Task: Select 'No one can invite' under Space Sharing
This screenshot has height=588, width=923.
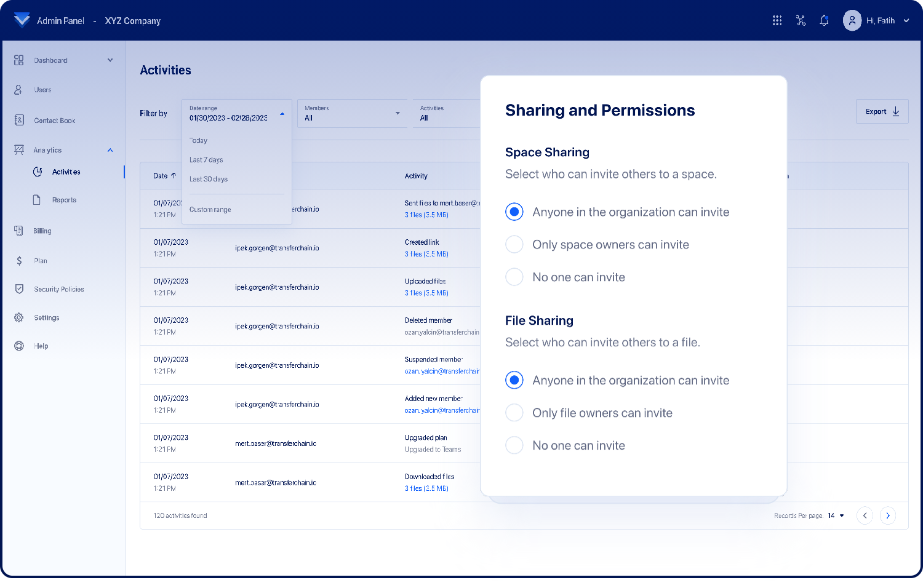Action: (x=514, y=277)
